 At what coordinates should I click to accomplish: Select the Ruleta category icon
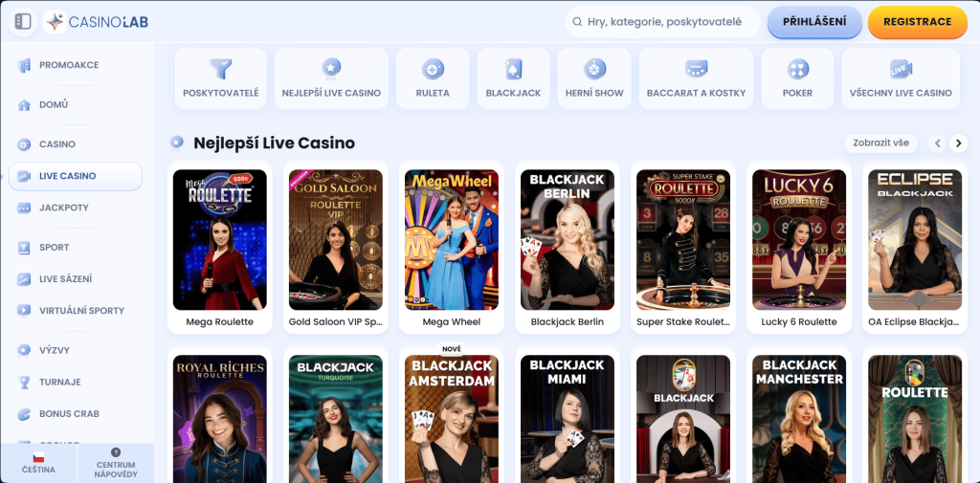click(x=433, y=78)
